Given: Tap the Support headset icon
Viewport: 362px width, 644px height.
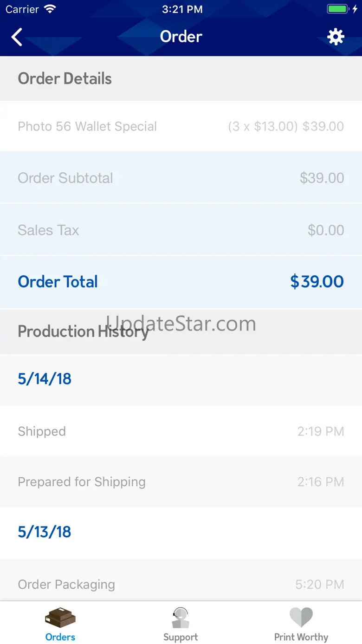Looking at the screenshot, I should click(181, 618).
